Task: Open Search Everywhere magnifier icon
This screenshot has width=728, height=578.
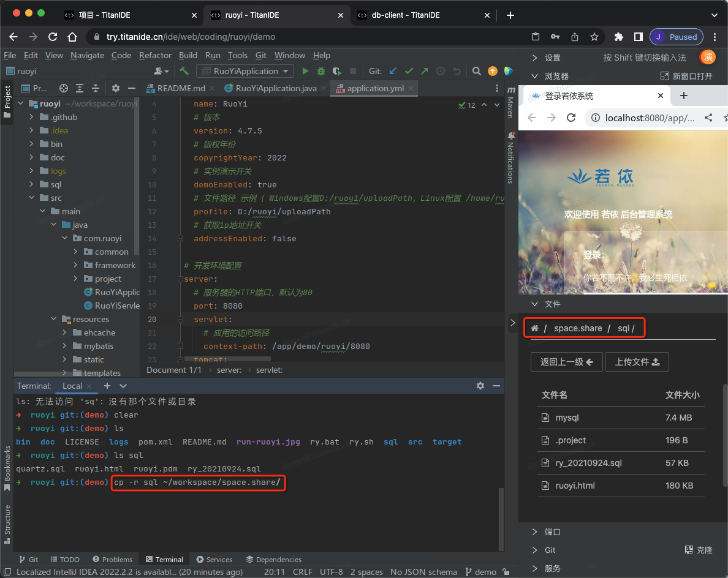Action: pos(476,72)
